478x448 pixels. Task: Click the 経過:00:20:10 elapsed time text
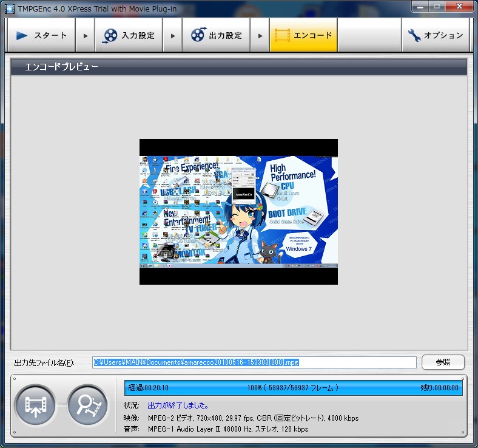(x=148, y=388)
